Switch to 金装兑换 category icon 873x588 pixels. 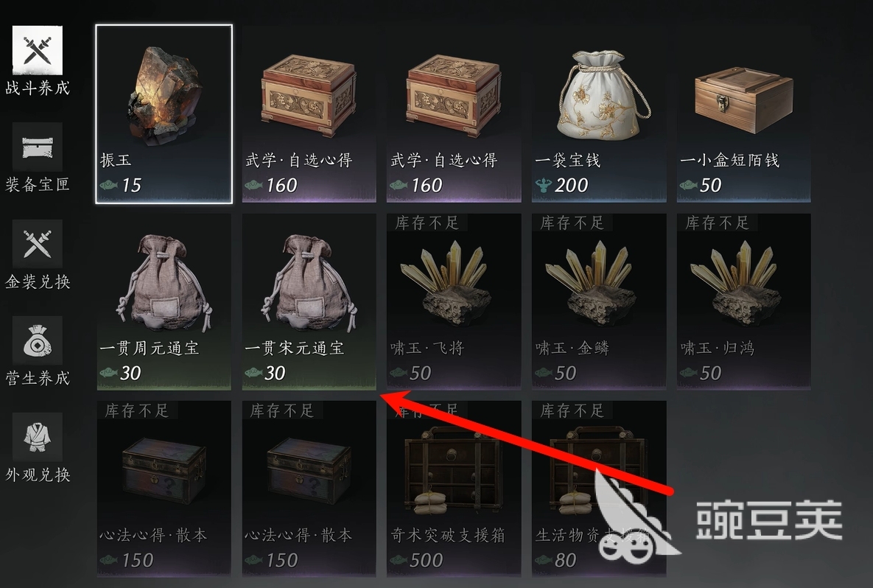38,245
